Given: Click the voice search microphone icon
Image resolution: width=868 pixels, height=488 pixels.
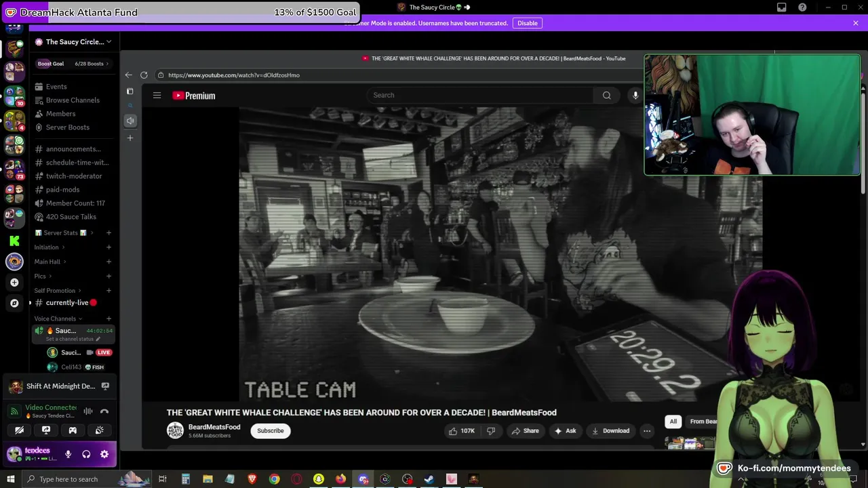Looking at the screenshot, I should (x=635, y=95).
